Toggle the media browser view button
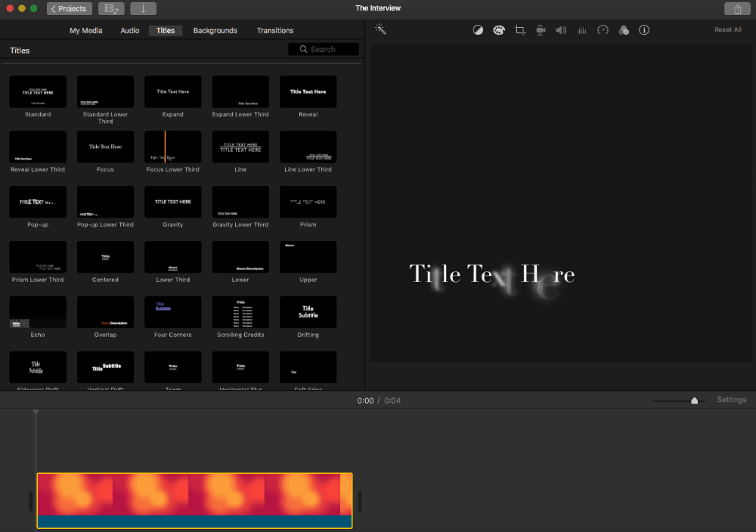This screenshot has width=756, height=532. point(111,8)
